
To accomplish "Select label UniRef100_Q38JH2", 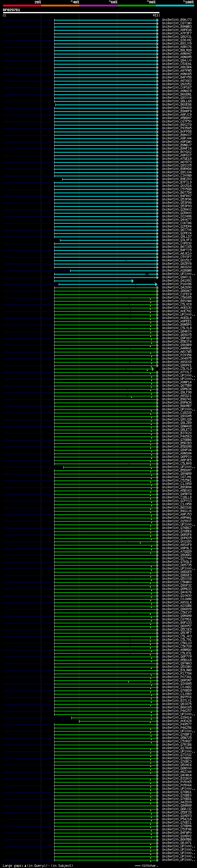I will (177, 40).
